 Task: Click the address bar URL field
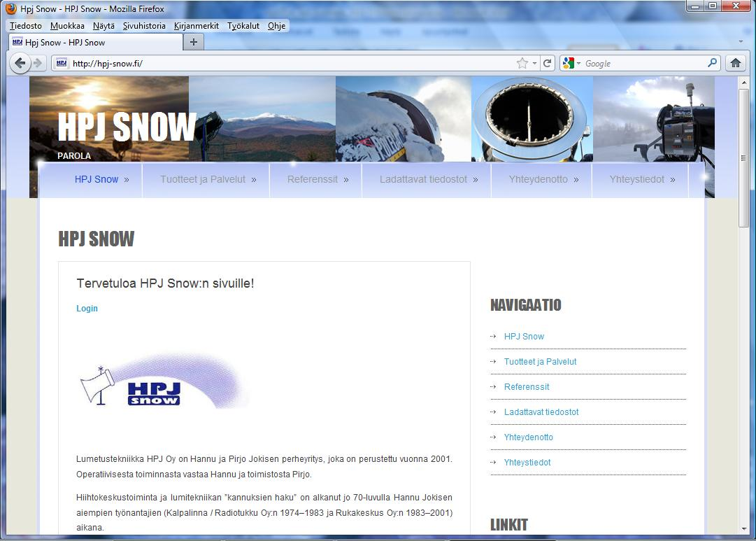(x=293, y=63)
